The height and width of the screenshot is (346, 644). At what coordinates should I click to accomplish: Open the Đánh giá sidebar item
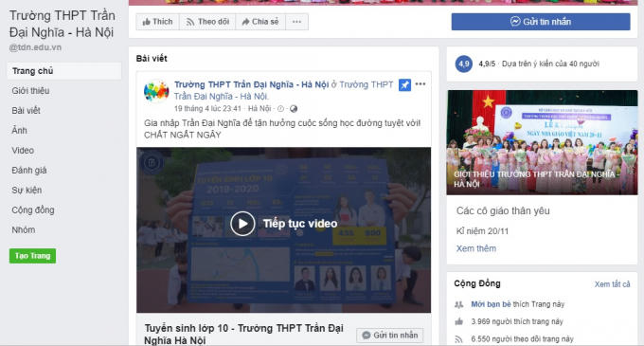click(x=28, y=170)
